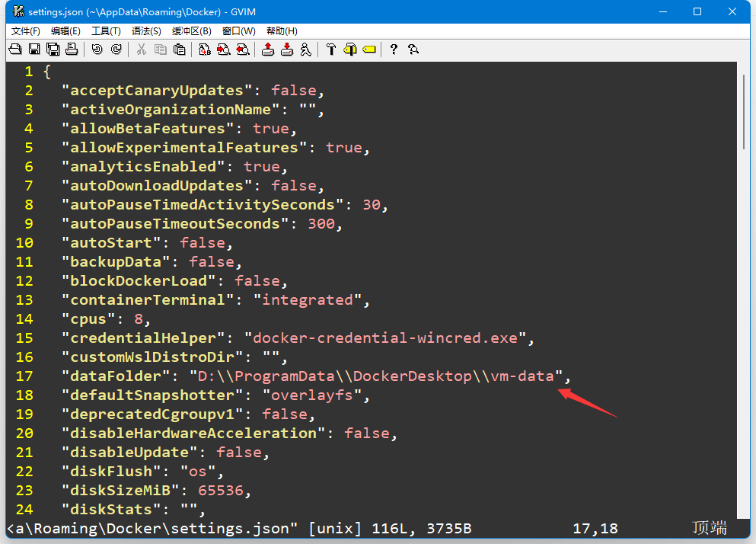Click the "disableUpdate" key
This screenshot has height=544, width=756.
(x=129, y=453)
